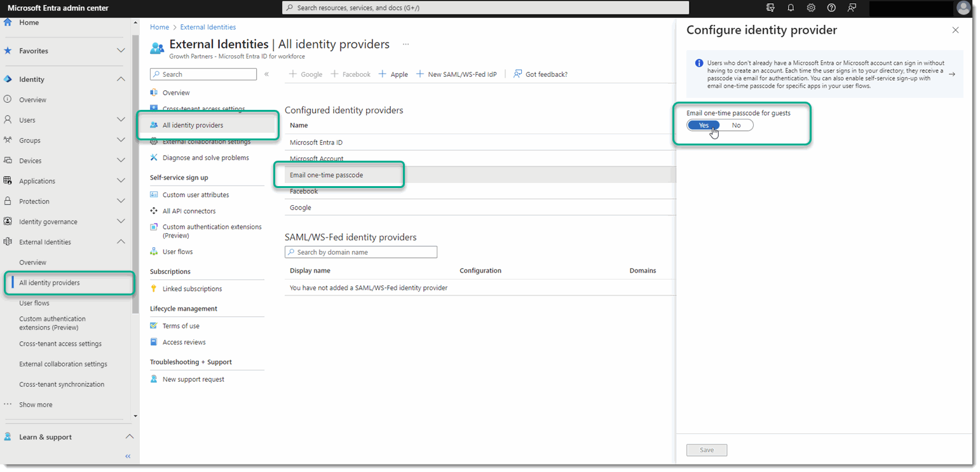Viewport: 980px width, 472px height.
Task: Click External Identities in the breadcrumb
Action: coord(208,27)
